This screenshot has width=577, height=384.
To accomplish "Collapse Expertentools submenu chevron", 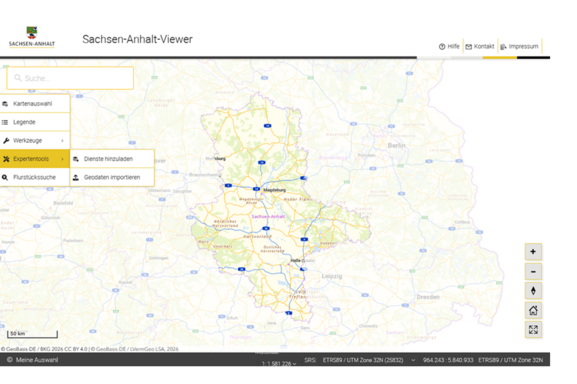I will click(62, 159).
